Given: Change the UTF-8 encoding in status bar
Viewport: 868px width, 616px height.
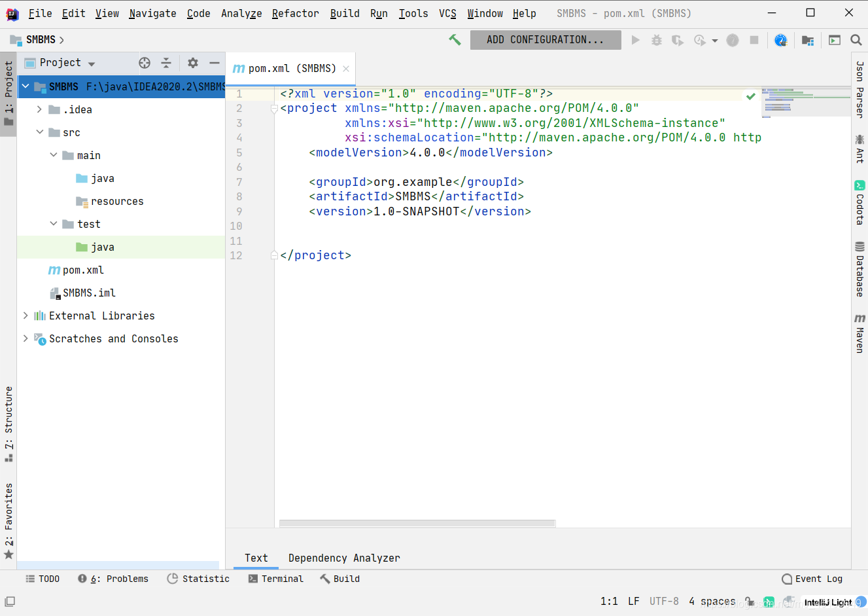Looking at the screenshot, I should coord(664,601).
